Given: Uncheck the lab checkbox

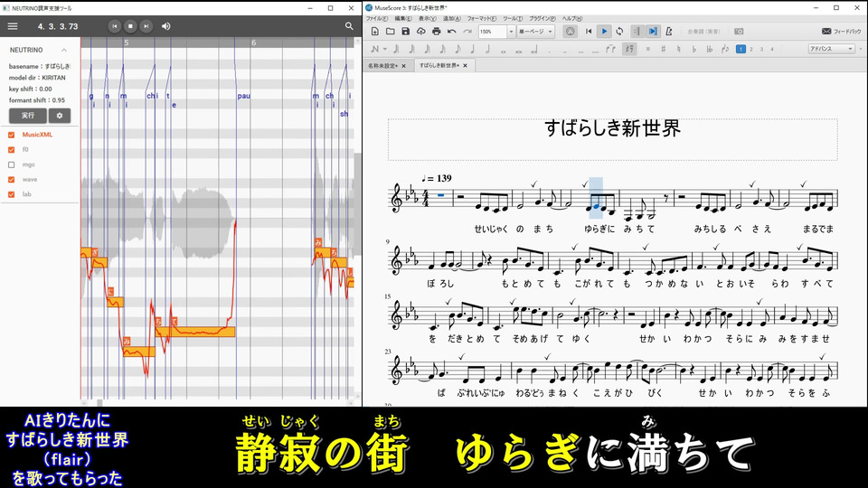Looking at the screenshot, I should (x=12, y=195).
